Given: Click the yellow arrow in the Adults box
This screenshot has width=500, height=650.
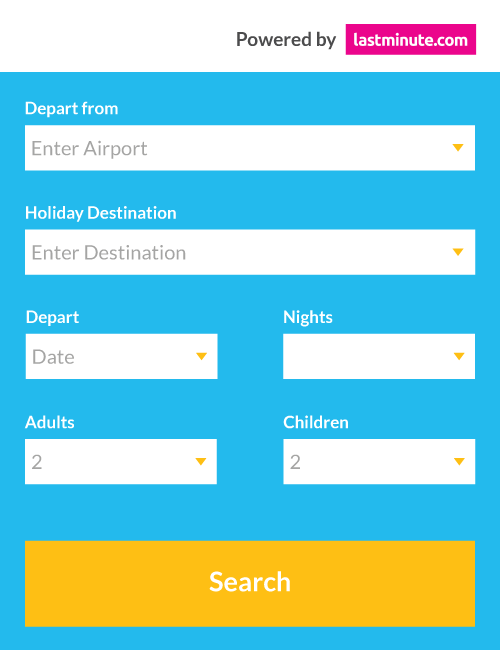Looking at the screenshot, I should point(201,462).
